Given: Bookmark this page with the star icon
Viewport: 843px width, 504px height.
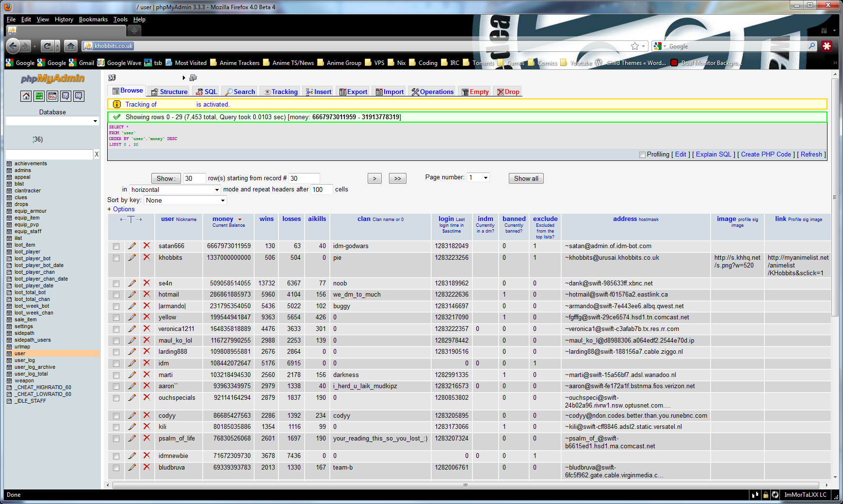Looking at the screenshot, I should point(634,46).
